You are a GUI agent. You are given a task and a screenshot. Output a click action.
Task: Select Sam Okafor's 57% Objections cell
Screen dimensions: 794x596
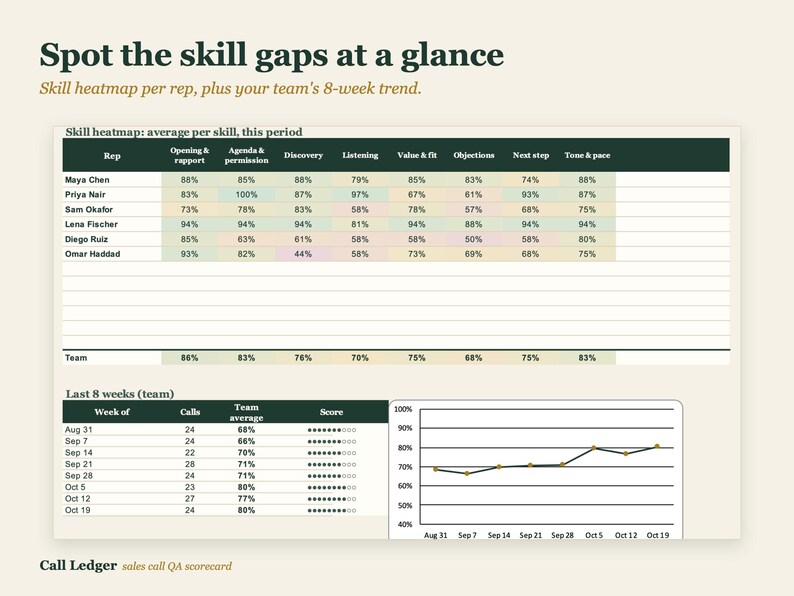click(473, 209)
